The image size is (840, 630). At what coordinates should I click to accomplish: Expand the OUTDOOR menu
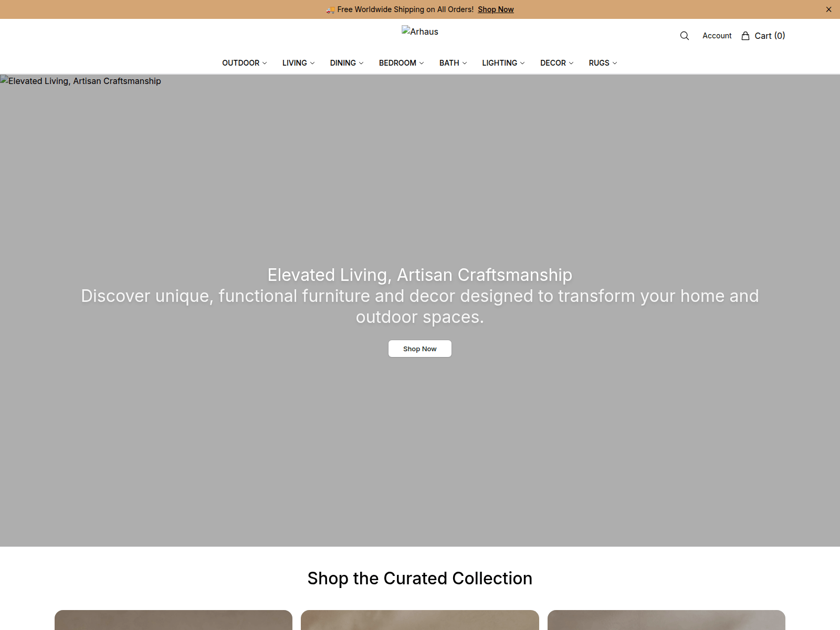245,63
